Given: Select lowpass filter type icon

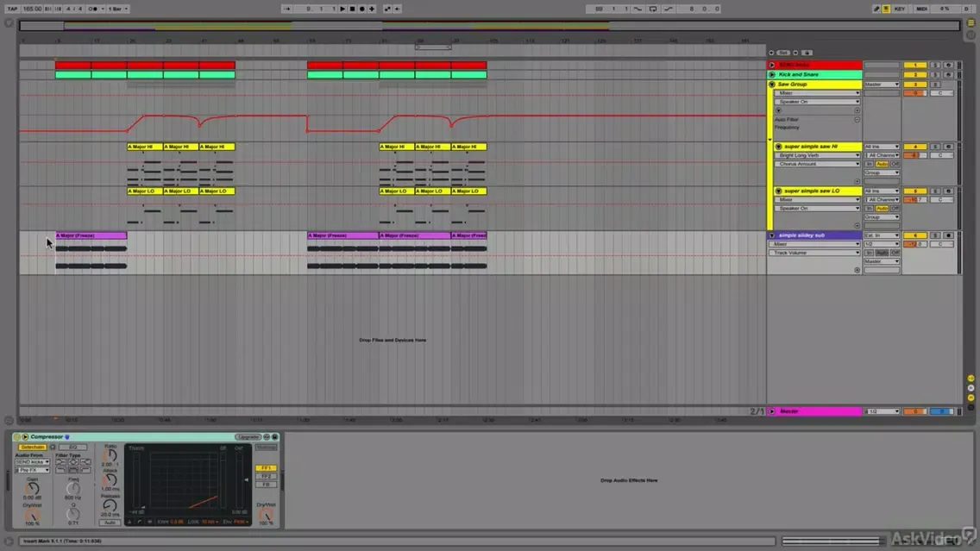Looking at the screenshot, I should click(60, 470).
